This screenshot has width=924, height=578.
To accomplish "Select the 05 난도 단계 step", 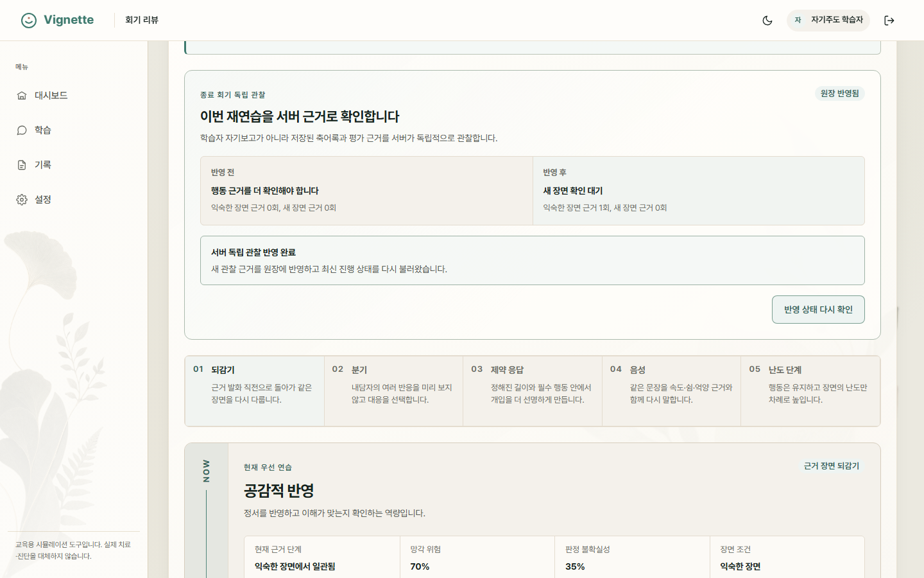I will (x=810, y=391).
